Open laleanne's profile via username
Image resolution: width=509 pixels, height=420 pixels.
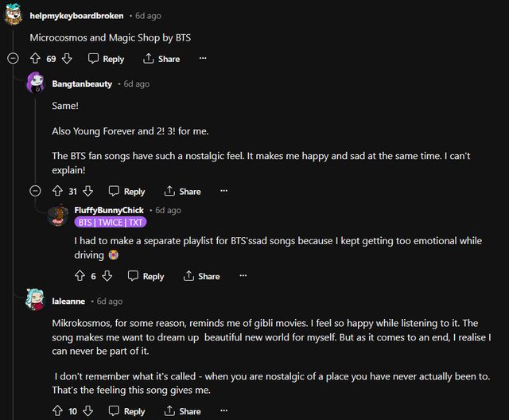[68, 301]
